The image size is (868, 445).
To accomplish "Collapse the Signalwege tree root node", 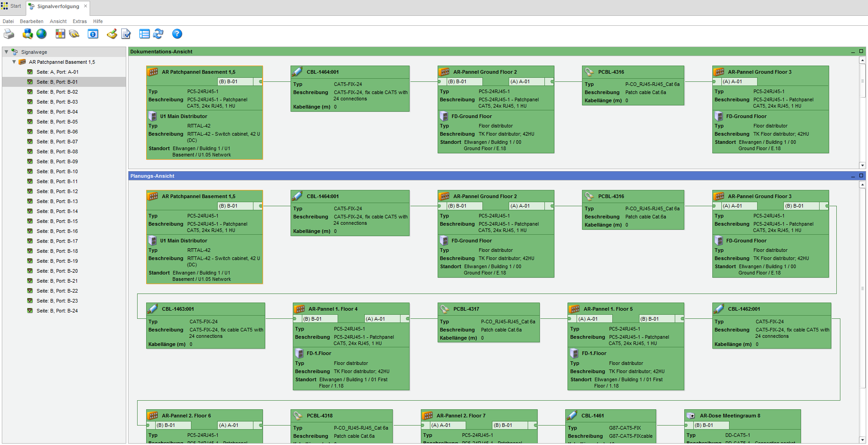I will (x=6, y=52).
